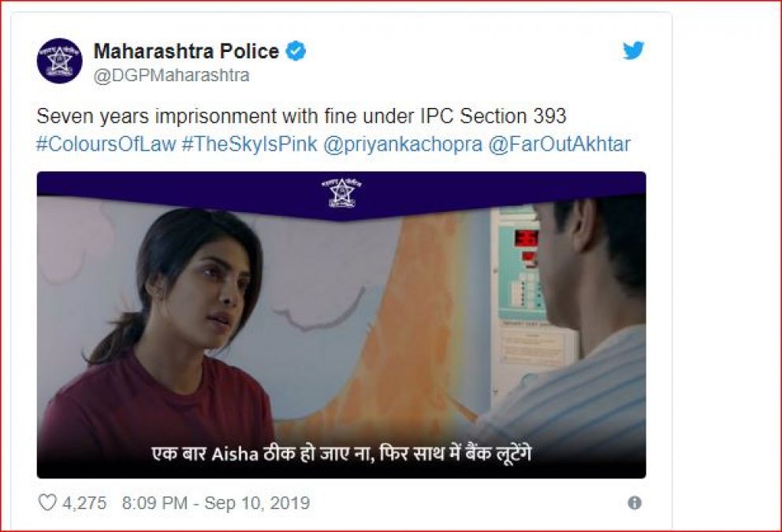Open the embedded movie still image
782x532 pixels.
pyautogui.click(x=341, y=325)
